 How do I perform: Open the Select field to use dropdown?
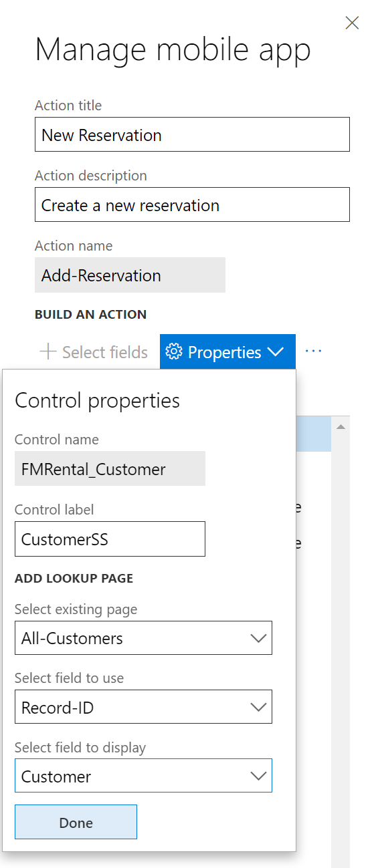[143, 706]
